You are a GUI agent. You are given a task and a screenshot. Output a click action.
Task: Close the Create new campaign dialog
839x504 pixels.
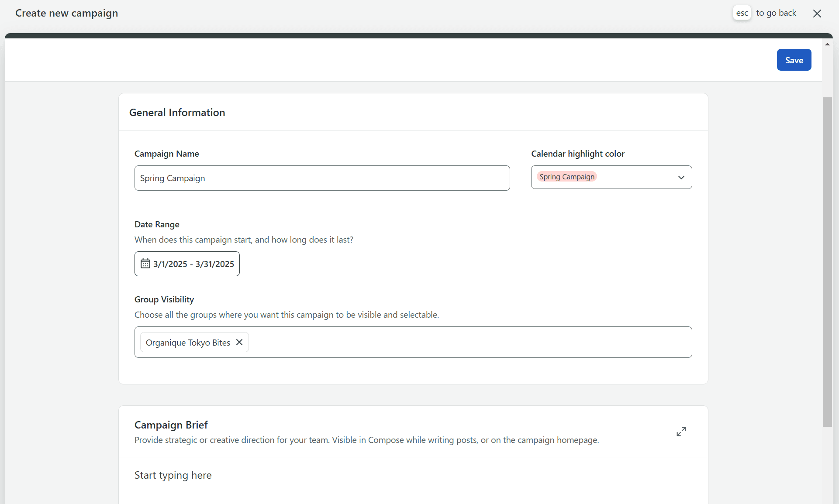(x=817, y=14)
